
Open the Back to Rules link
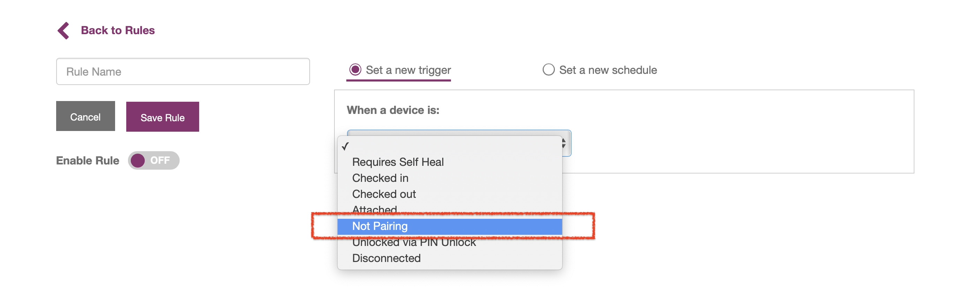118,30
